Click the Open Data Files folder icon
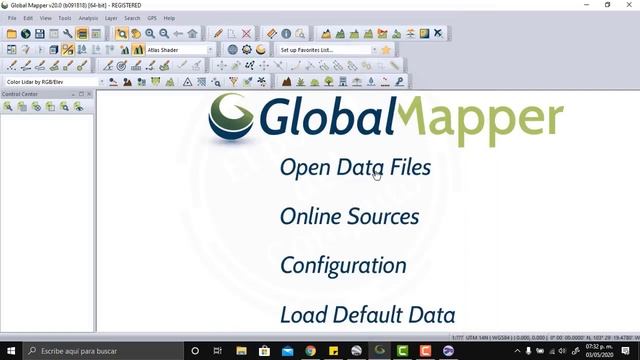This screenshot has height=360, width=640. 11,34
